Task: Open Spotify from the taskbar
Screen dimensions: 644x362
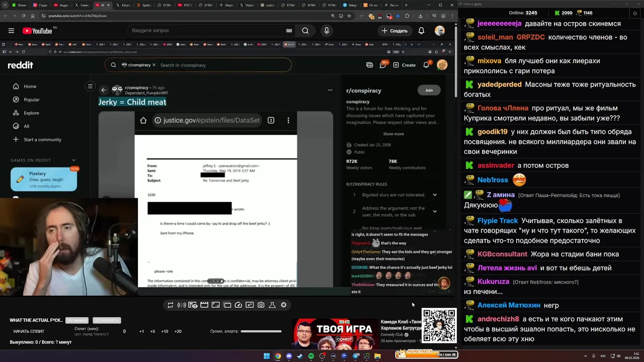Action: [311, 356]
